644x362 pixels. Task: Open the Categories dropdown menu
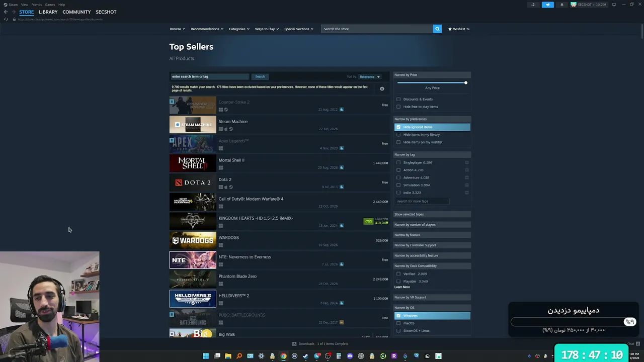point(239,29)
